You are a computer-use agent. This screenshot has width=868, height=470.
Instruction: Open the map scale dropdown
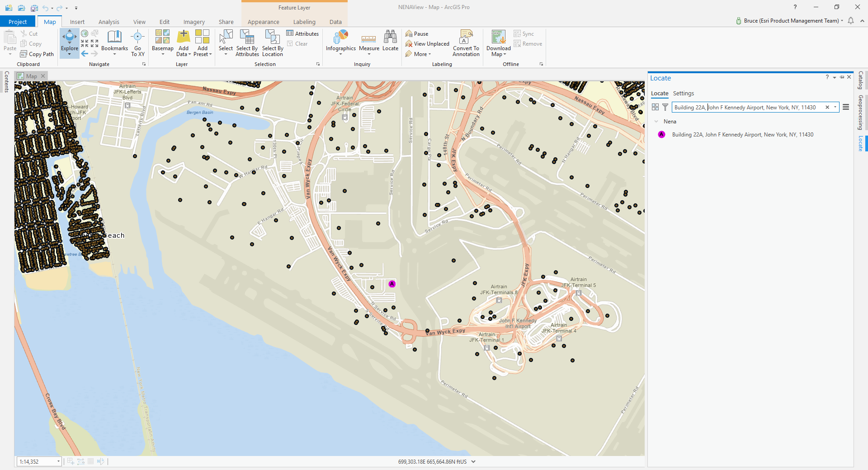pyautogui.click(x=58, y=461)
